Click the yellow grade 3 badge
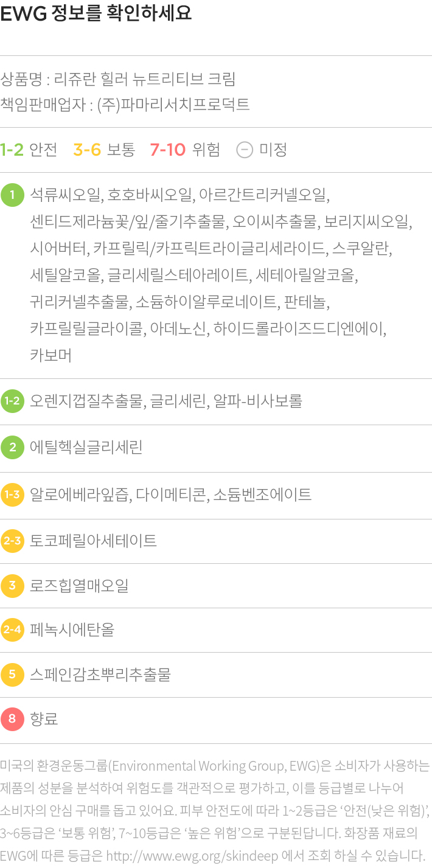Viewport: 432px width, 868px height. point(12,586)
